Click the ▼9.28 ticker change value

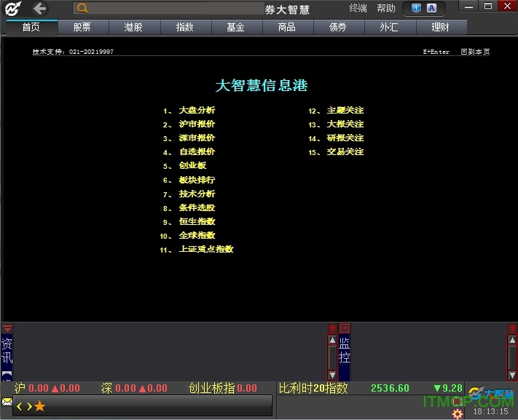click(x=447, y=388)
